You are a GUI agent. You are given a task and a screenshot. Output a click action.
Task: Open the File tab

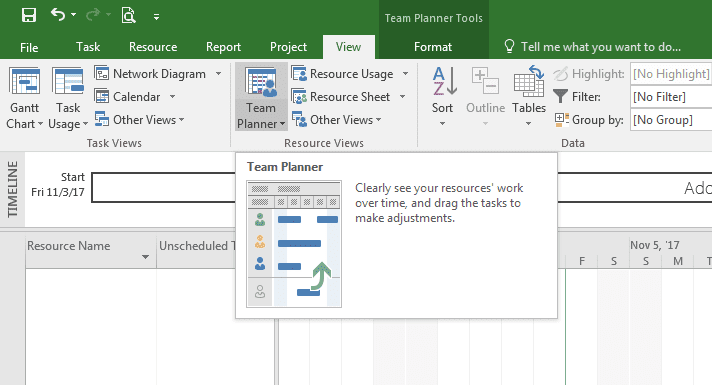click(29, 47)
